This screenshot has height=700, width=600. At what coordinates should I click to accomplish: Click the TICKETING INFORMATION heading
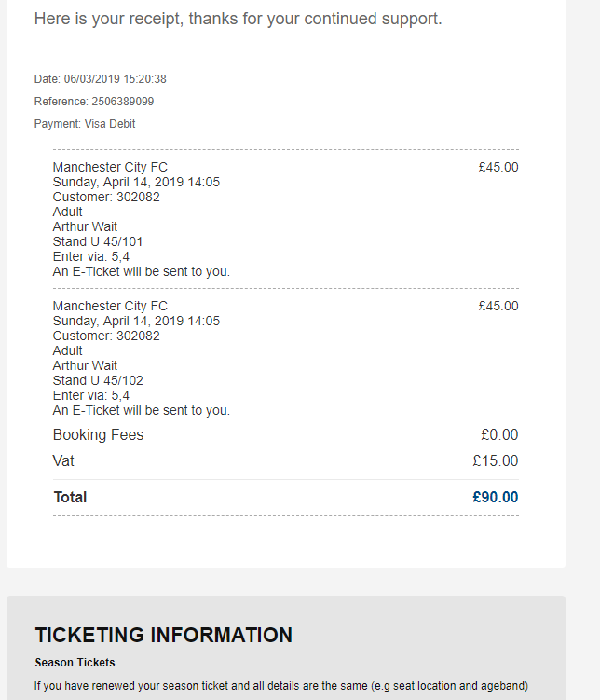164,636
